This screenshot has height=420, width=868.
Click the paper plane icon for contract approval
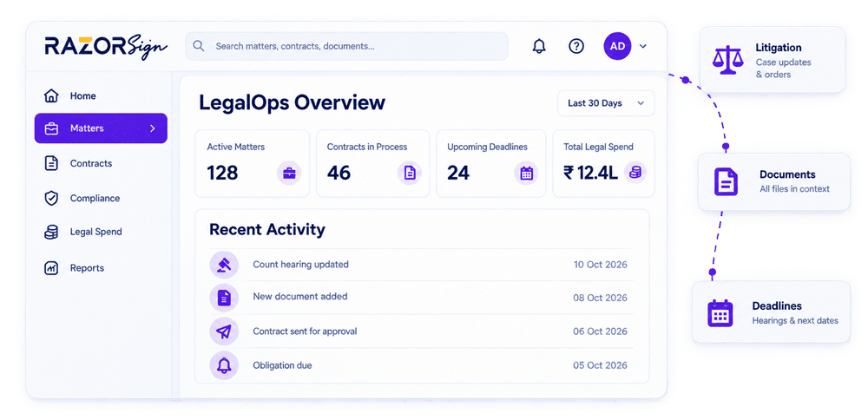click(x=224, y=331)
